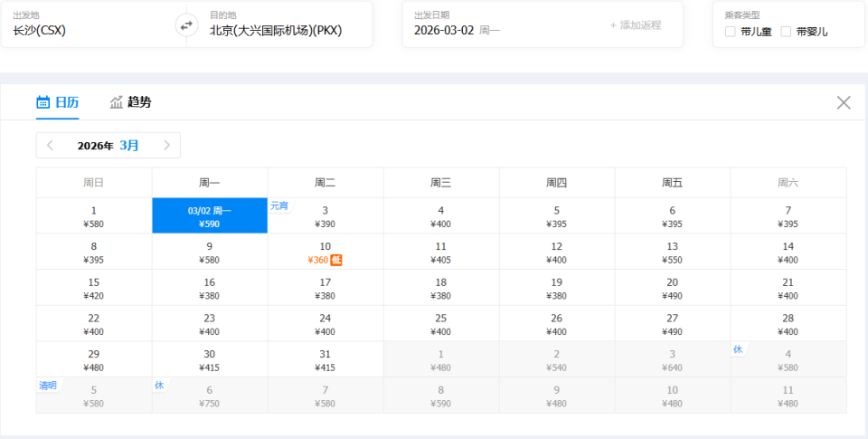Pick March 4 priced ¥400
Screen dimensions: 868x439
(x=441, y=215)
